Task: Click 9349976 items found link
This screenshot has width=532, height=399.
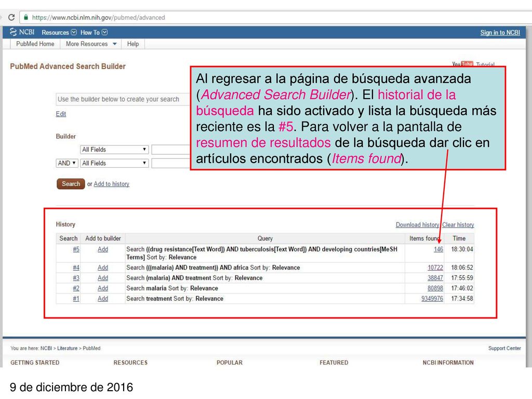Action: point(432,299)
